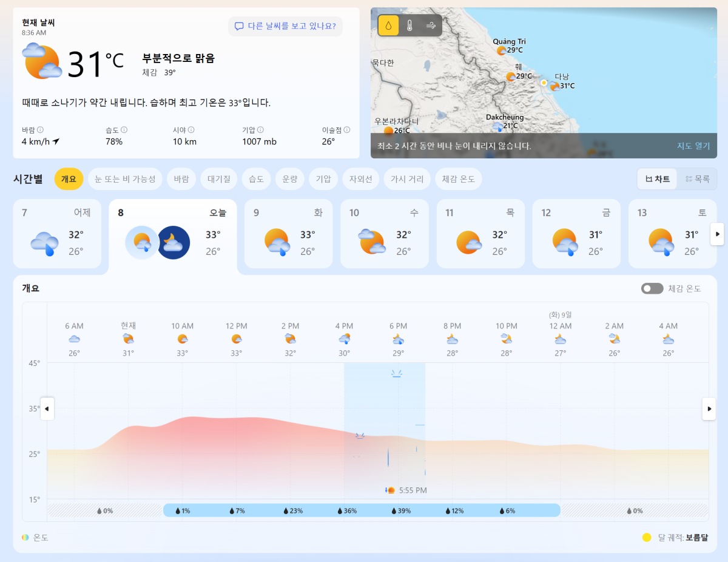
Task: Click the 12 PM hourly weather icon
Action: pos(236,339)
